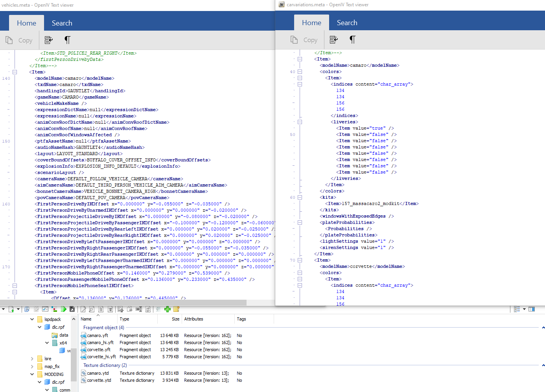Open the Search tab in vehicles.meta viewer
The height and width of the screenshot is (392, 545).
click(62, 23)
